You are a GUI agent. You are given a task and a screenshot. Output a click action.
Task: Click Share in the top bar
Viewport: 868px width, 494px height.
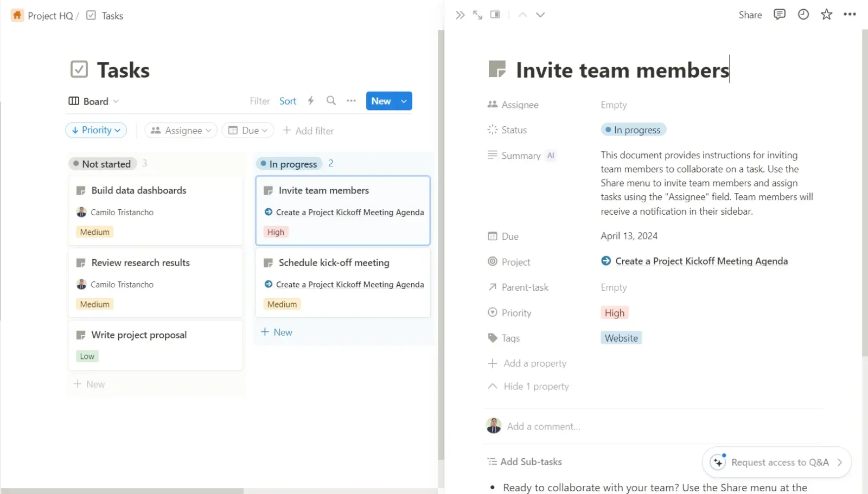[750, 15]
